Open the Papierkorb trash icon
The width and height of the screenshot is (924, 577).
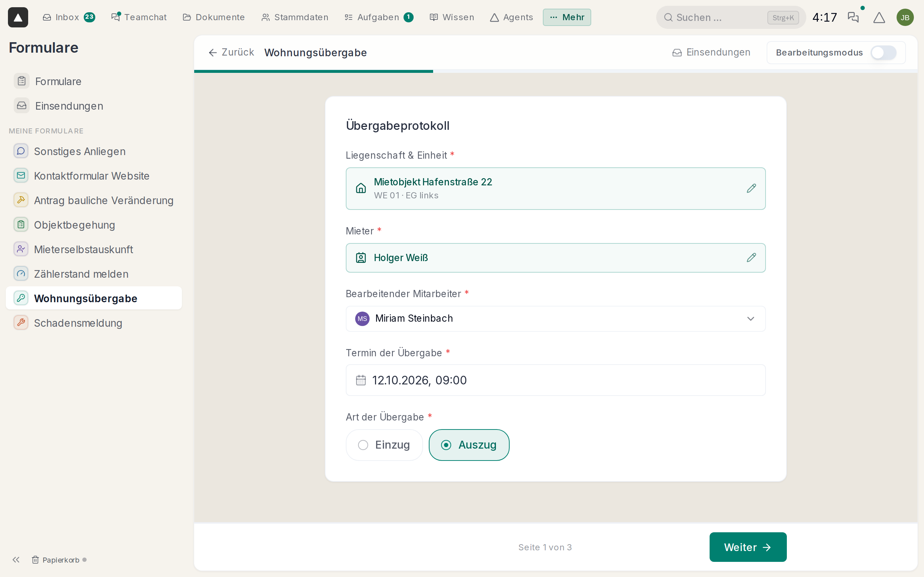35,559
